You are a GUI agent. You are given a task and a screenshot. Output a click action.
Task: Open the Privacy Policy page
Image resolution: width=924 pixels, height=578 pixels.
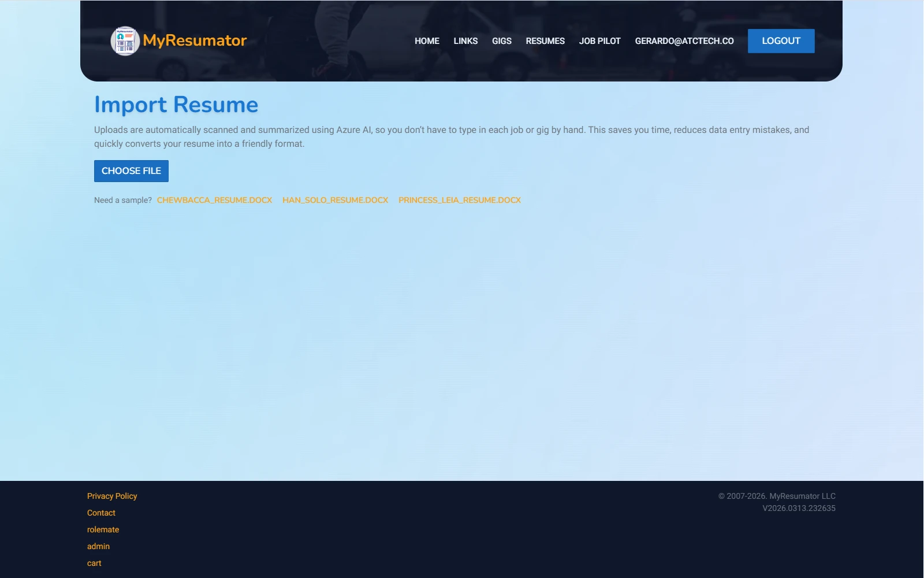(112, 496)
